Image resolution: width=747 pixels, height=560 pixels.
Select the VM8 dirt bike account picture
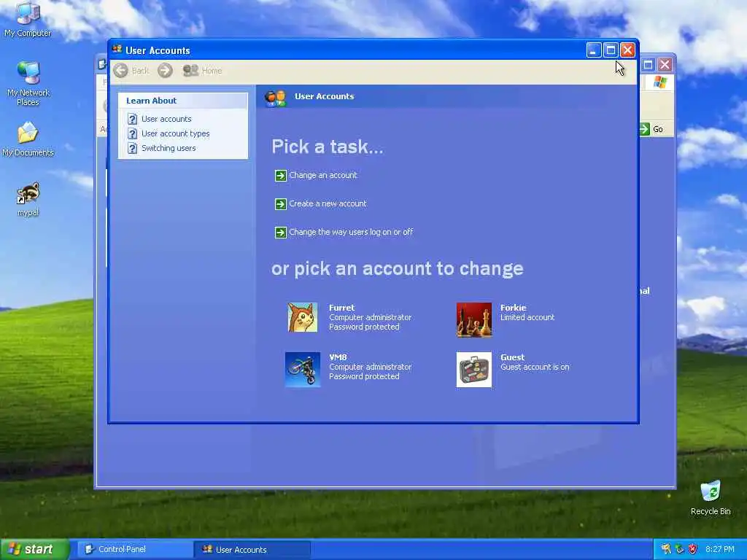click(303, 370)
